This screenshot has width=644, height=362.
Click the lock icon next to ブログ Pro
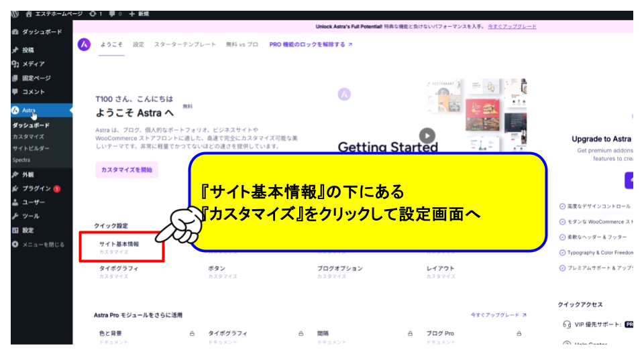point(519,334)
